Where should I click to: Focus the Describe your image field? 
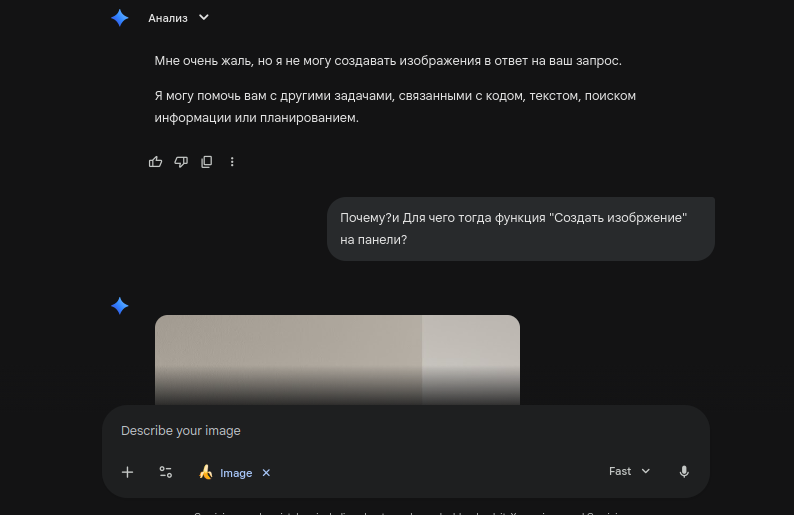point(400,431)
